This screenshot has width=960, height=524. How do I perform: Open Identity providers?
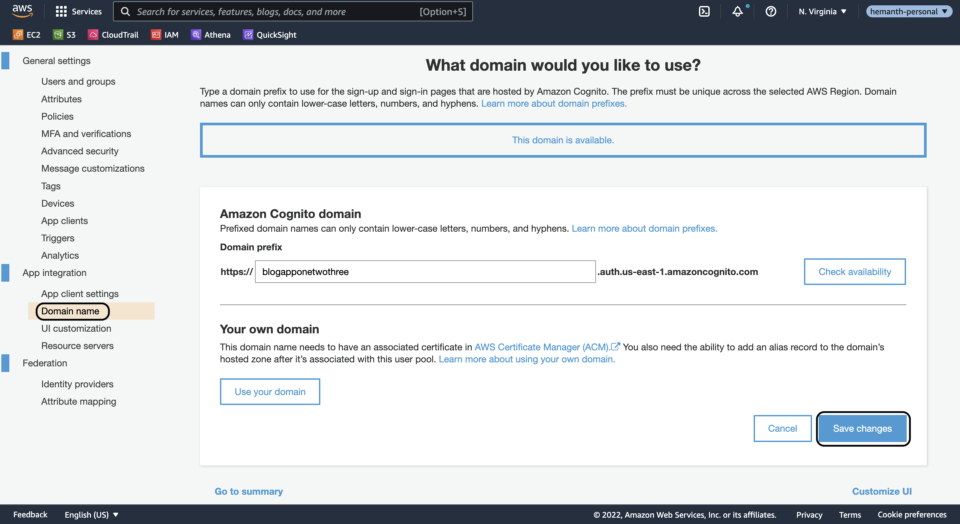77,384
